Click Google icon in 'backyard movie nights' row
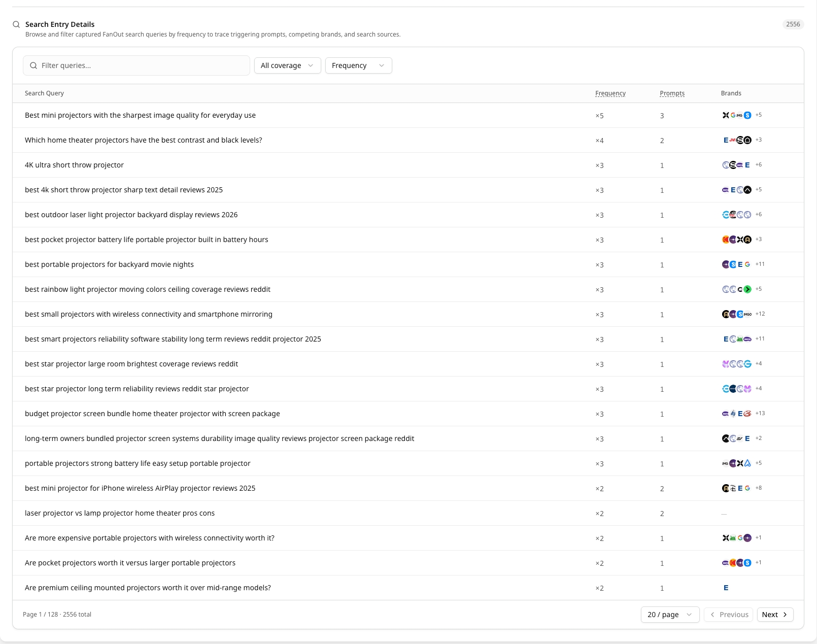Viewport: 817px width, 644px height. [747, 264]
